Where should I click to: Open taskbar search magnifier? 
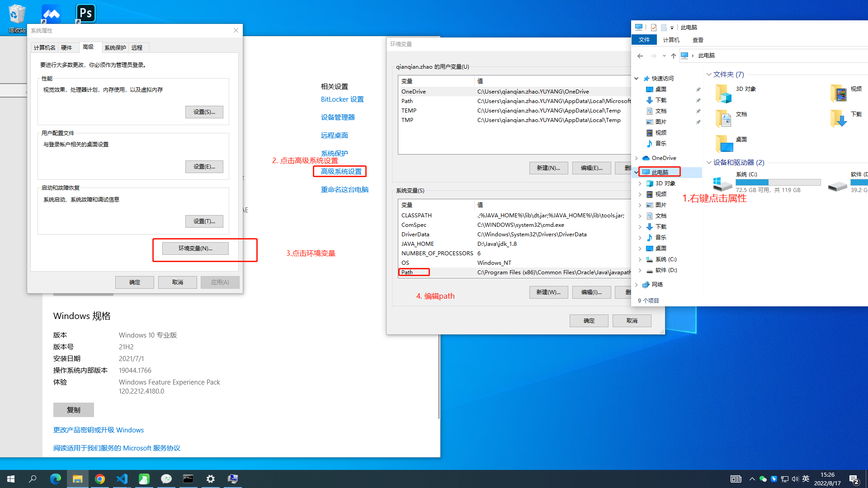pos(33,479)
